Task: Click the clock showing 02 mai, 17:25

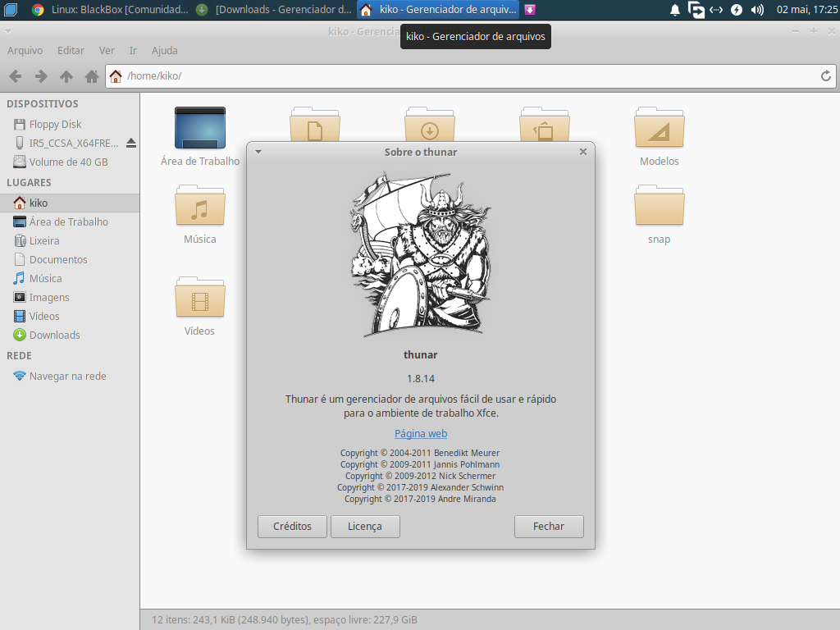Action: coord(807,10)
